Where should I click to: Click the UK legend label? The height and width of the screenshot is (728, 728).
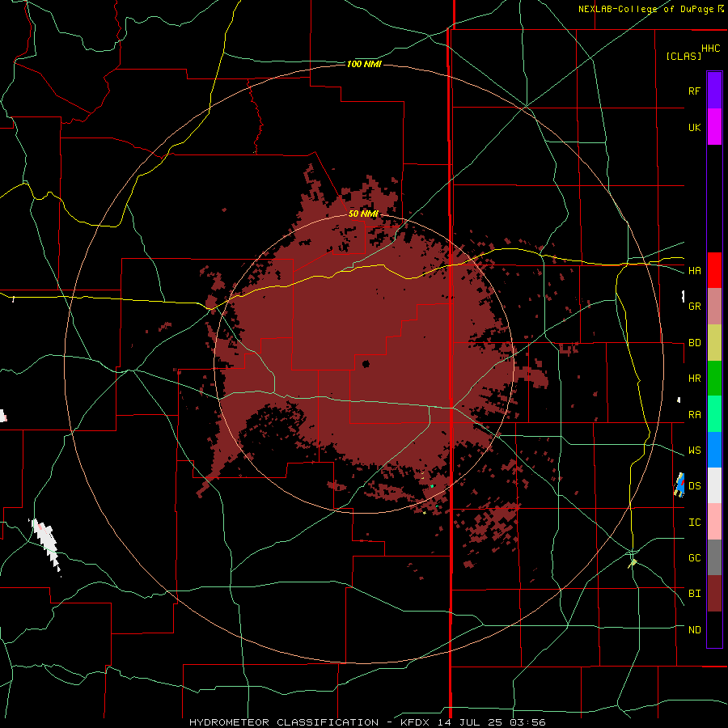coord(695,127)
